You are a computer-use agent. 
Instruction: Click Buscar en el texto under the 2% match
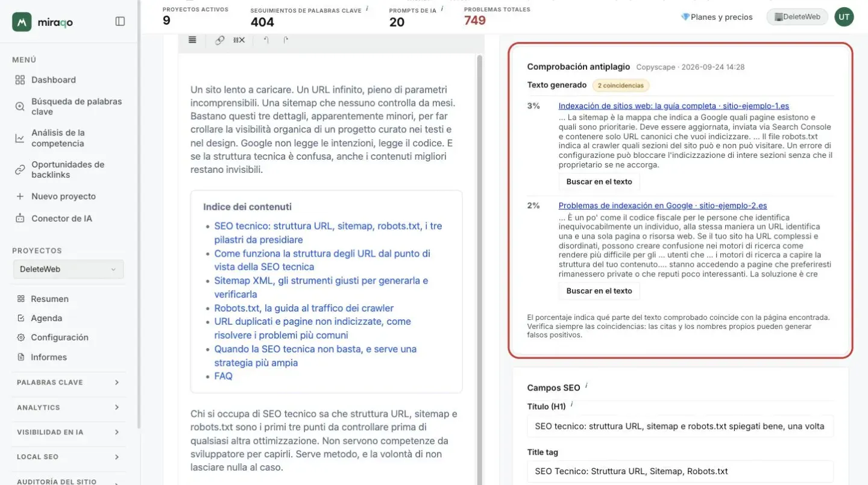click(x=599, y=290)
